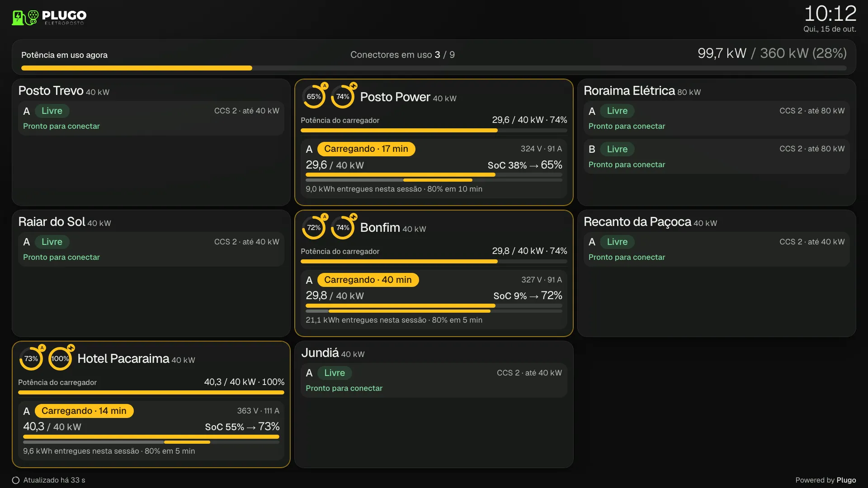Click the 74% power ring at Posto Power
This screenshot has width=868, height=488.
[x=343, y=97]
